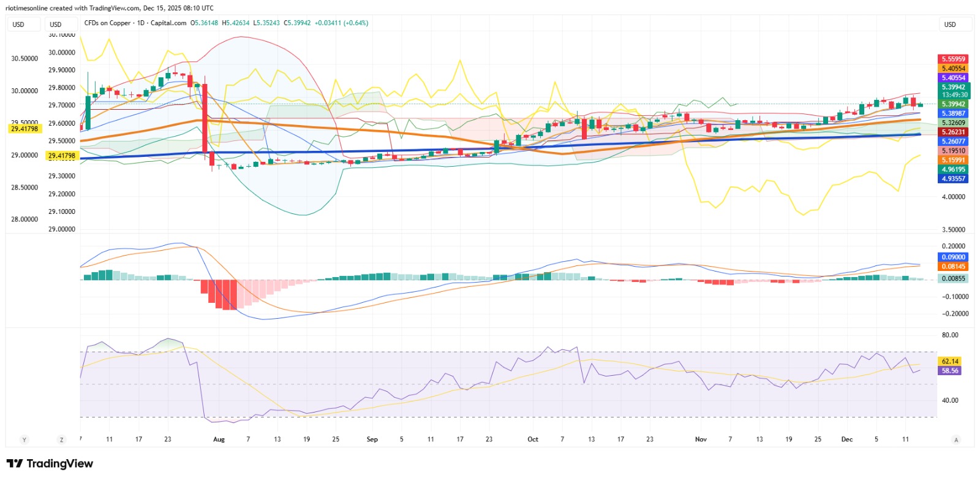The image size is (980, 480).
Task: Click the 80.00 RSI scale value
Action: tap(950, 335)
